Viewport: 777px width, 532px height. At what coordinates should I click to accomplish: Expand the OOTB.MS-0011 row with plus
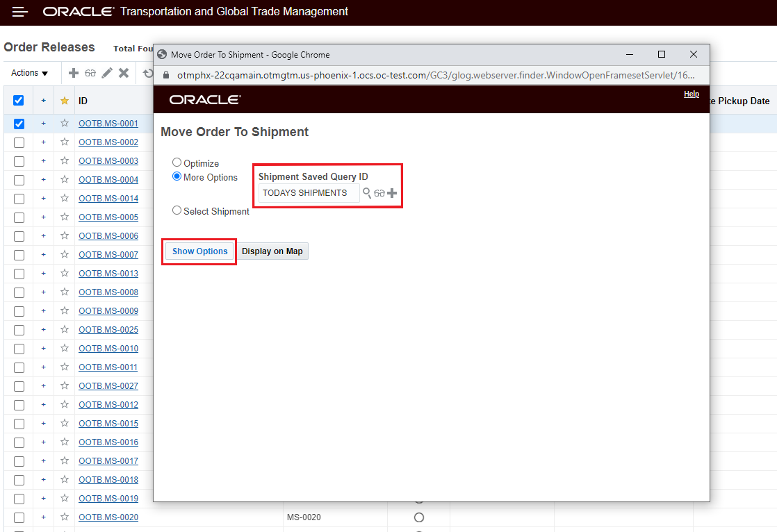44,367
